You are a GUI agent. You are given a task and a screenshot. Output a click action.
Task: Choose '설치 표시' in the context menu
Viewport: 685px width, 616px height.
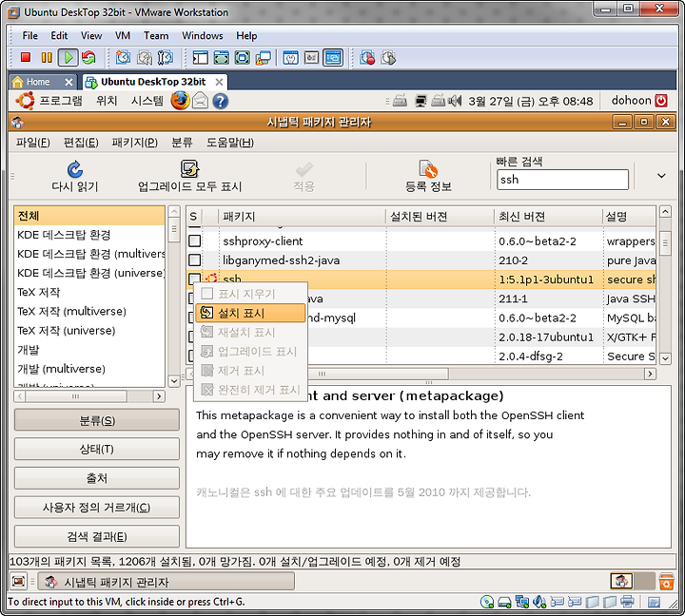pyautogui.click(x=250, y=313)
